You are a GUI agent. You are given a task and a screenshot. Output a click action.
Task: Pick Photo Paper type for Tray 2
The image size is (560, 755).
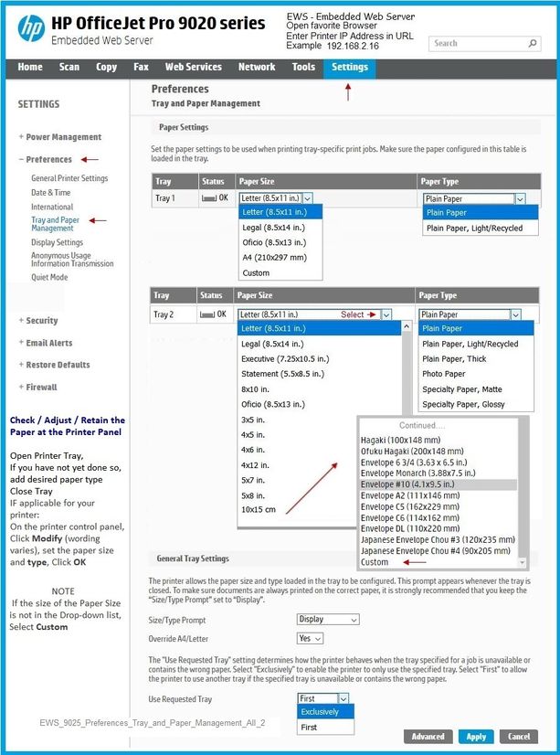coord(476,374)
